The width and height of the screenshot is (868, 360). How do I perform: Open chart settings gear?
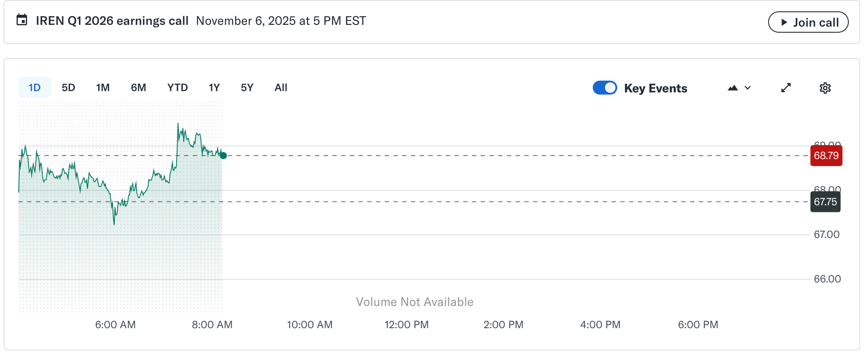coord(825,88)
